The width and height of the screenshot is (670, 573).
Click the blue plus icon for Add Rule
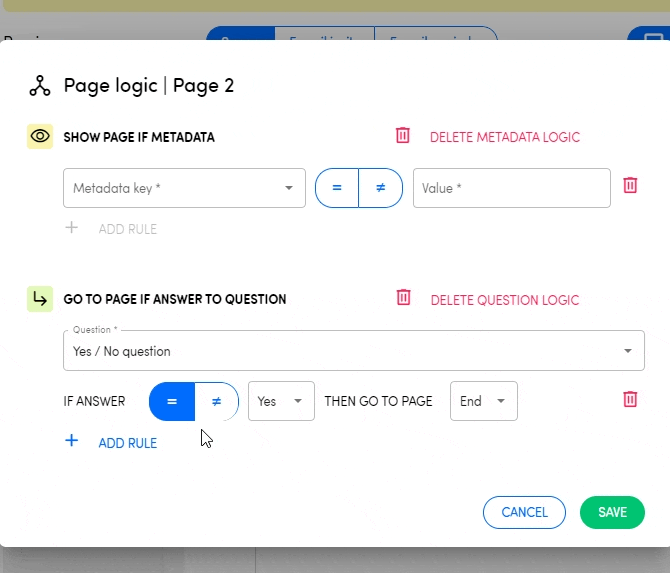coord(71,441)
